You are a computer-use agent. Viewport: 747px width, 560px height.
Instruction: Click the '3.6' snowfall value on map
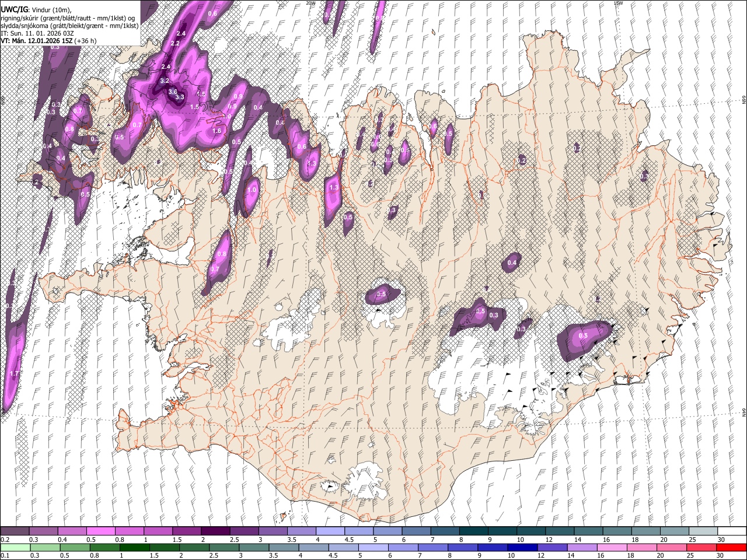click(173, 92)
